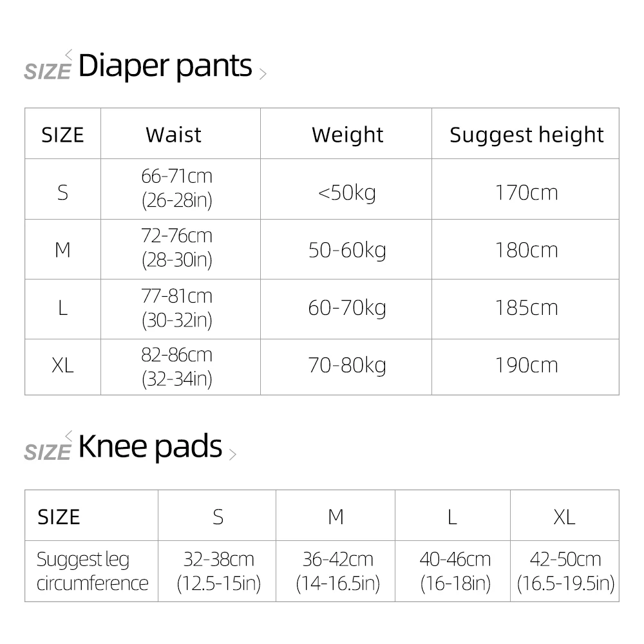
Task: Click the right chevron beside Knee pads
Action: 232,455
